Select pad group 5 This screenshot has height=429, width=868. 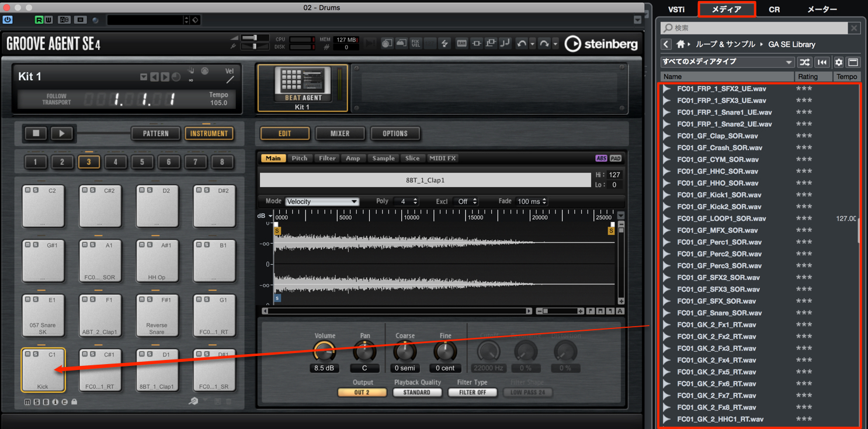tap(142, 162)
